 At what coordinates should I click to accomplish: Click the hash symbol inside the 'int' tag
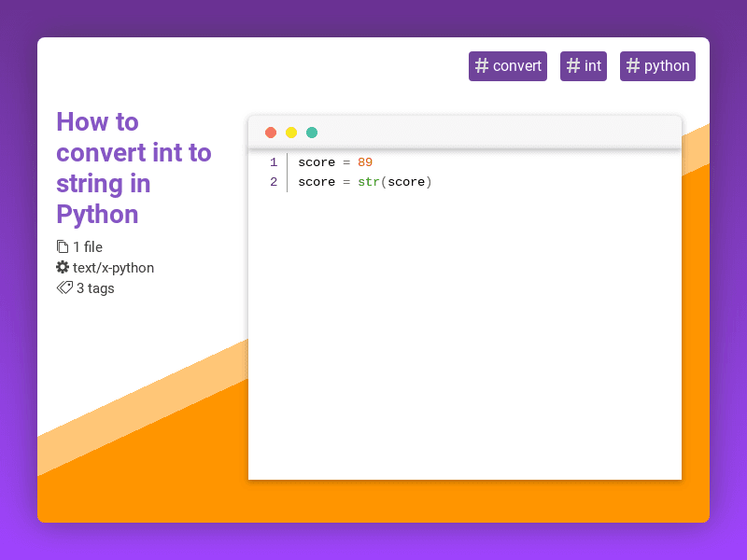click(571, 66)
